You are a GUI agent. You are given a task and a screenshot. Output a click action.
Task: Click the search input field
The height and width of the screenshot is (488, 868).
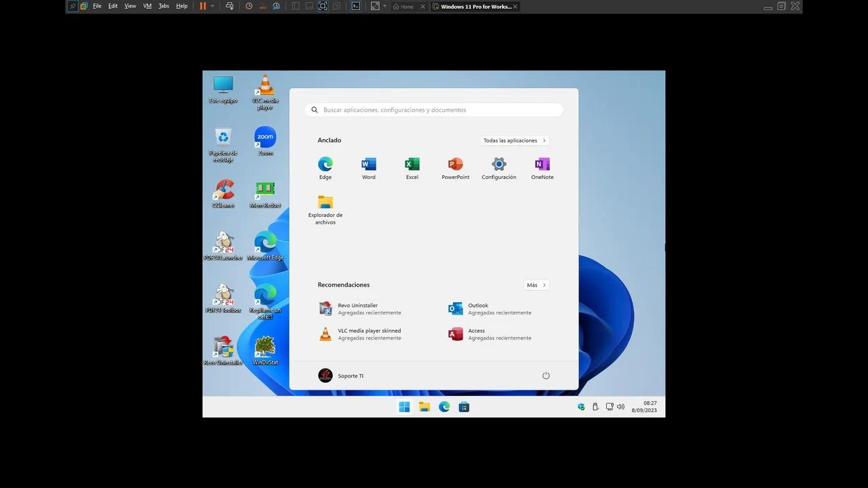point(434,109)
